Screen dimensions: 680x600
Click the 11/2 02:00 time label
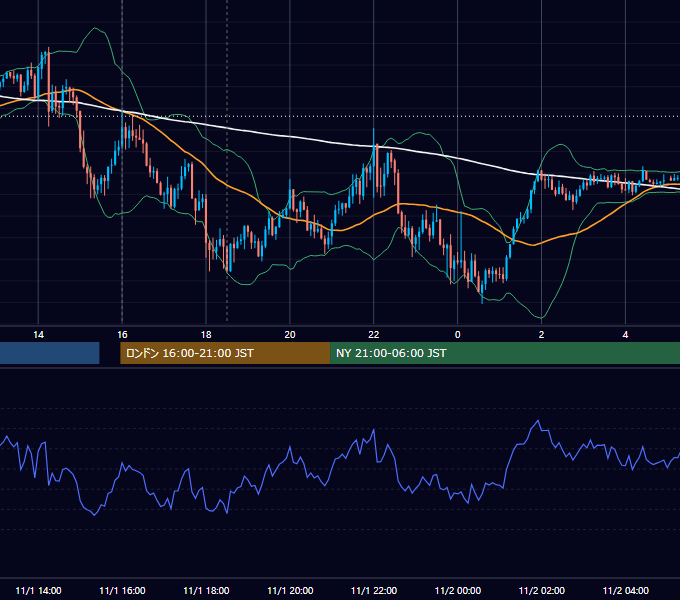[541, 590]
